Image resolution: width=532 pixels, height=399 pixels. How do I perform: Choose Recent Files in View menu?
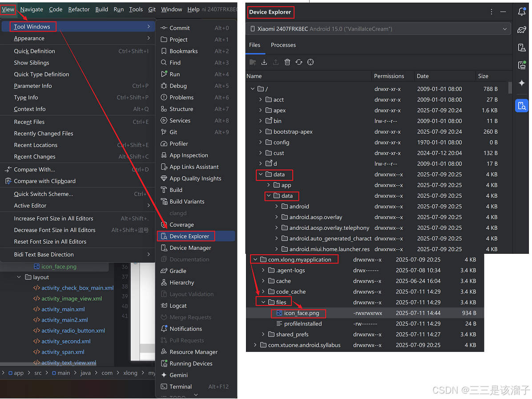pyautogui.click(x=78, y=122)
